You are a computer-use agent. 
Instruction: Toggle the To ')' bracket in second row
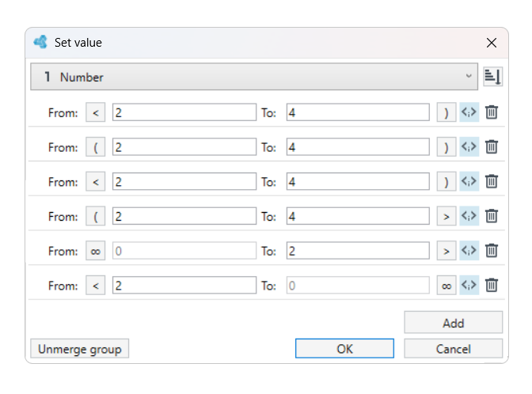446,147
